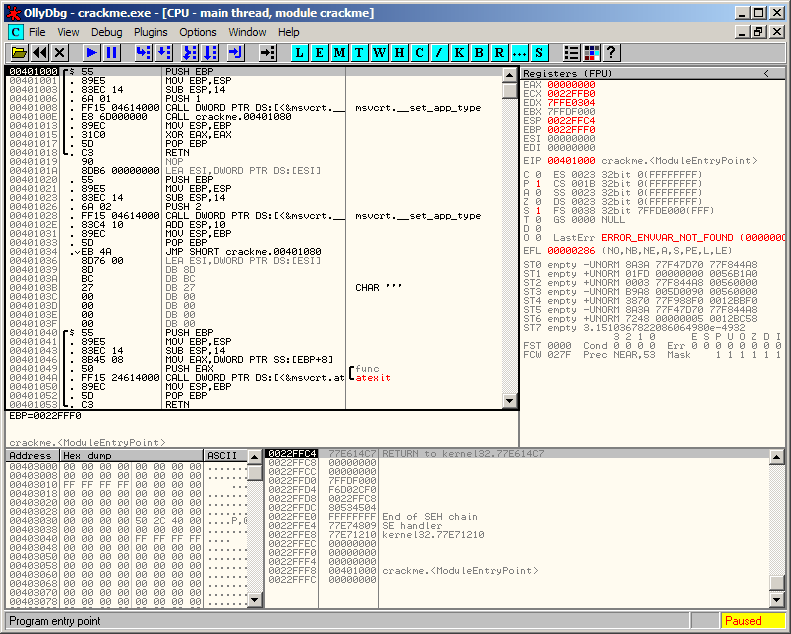791x634 pixels.
Task: Run the program with Play icon
Action: coord(92,52)
